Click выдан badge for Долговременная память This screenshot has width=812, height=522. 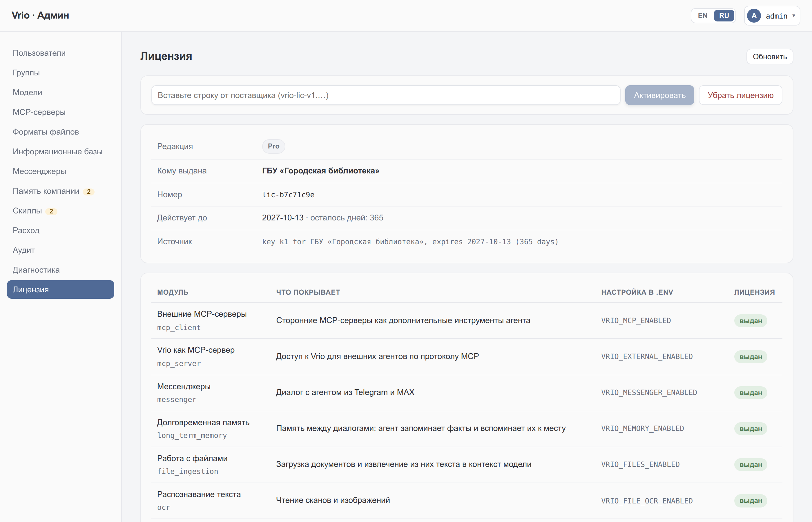click(x=750, y=428)
